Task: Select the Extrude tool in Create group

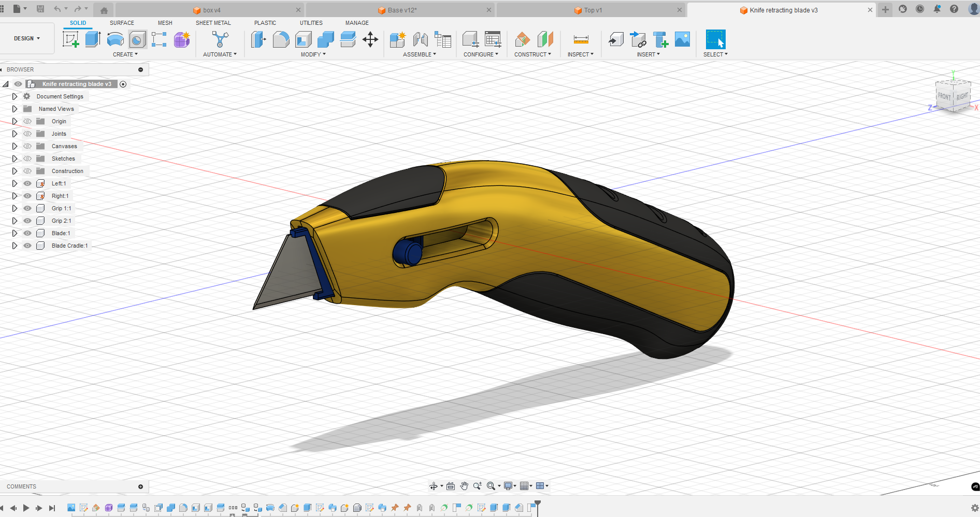Action: [x=93, y=39]
